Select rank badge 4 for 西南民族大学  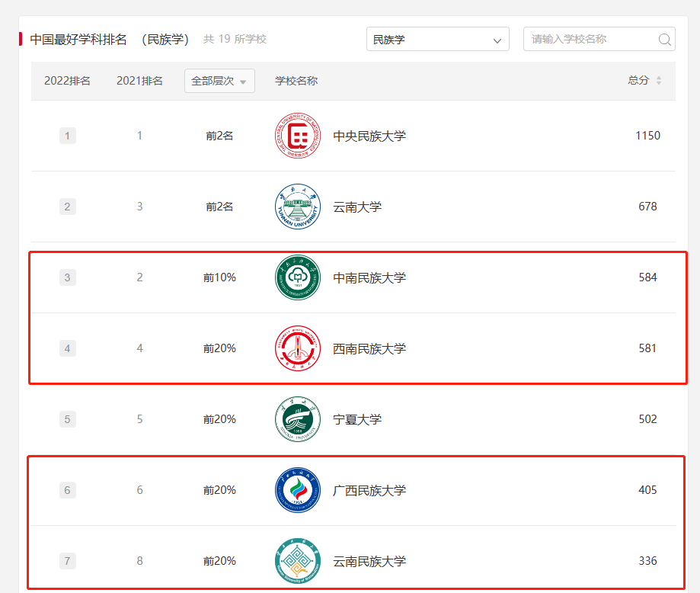click(68, 348)
